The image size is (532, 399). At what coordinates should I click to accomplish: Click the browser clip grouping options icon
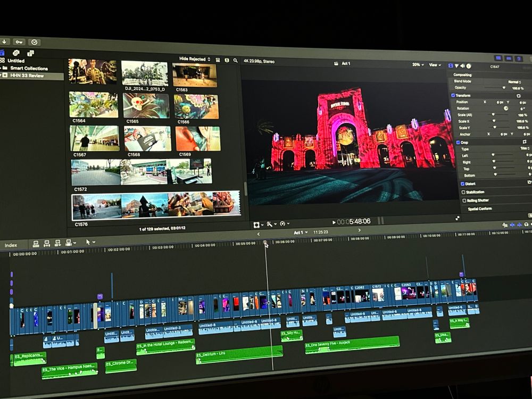tap(227, 61)
